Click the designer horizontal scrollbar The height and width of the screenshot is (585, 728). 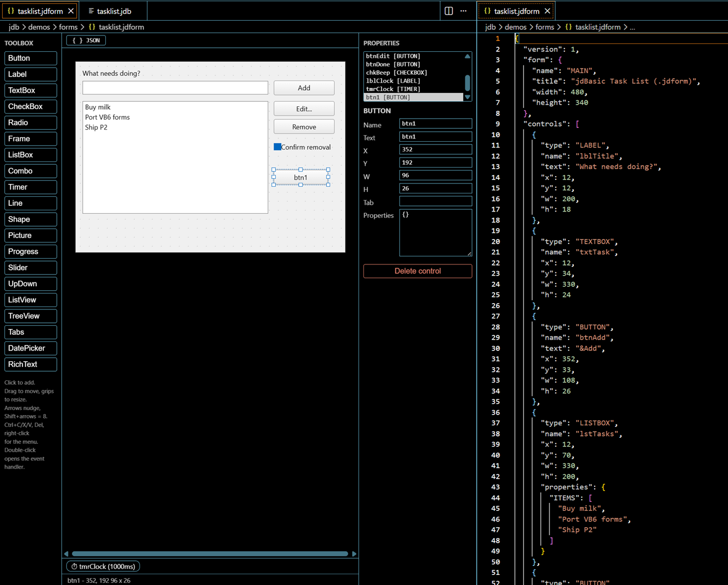coord(210,554)
